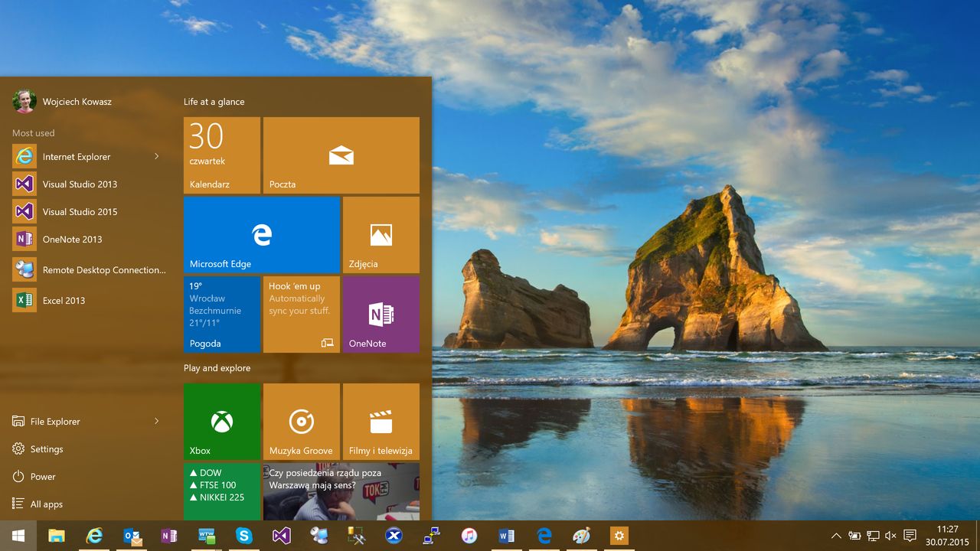This screenshot has height=551, width=980.
Task: Open the Action Center notifications icon
Action: (x=910, y=536)
